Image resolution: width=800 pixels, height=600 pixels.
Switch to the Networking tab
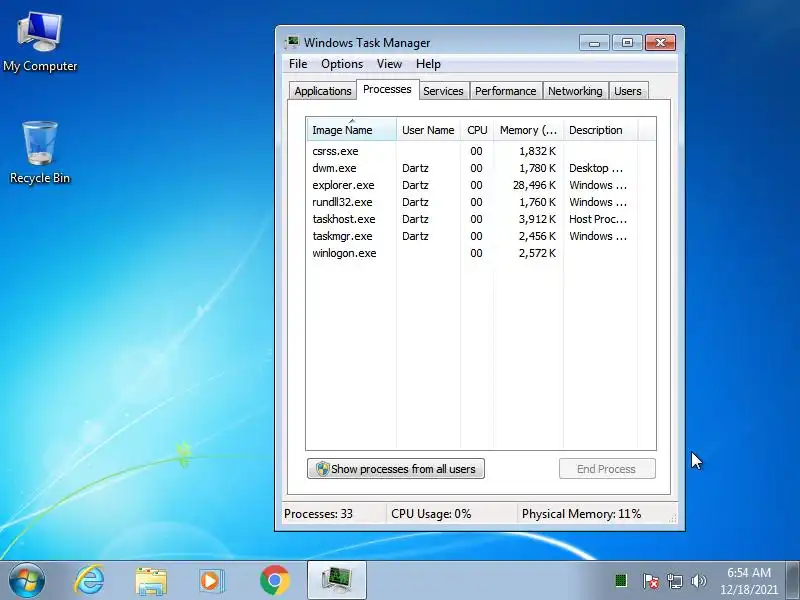pyautogui.click(x=575, y=91)
